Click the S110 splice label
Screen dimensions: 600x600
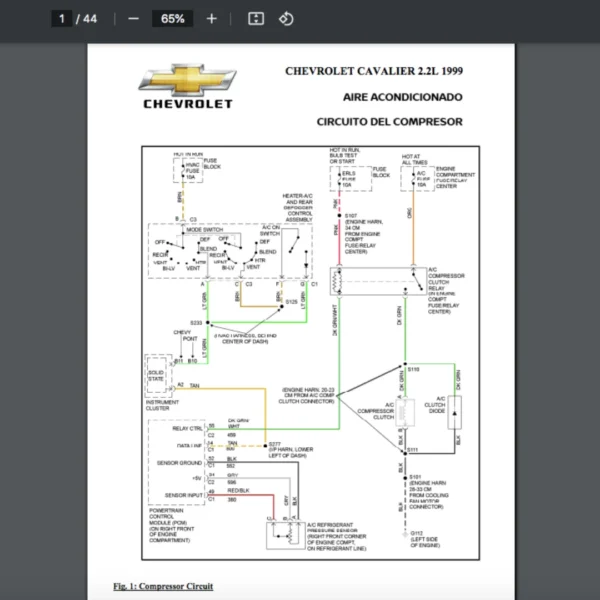tap(413, 369)
